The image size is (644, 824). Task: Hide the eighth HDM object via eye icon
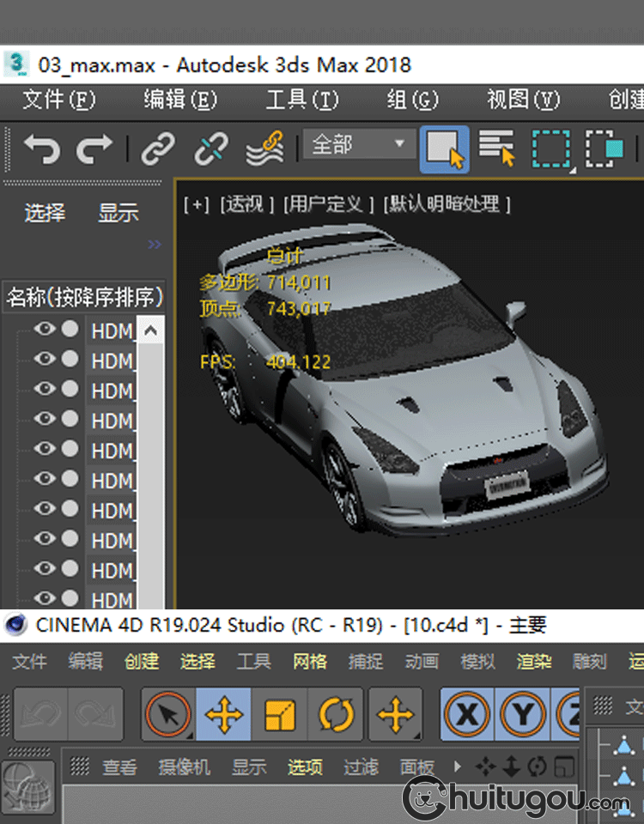click(45, 539)
